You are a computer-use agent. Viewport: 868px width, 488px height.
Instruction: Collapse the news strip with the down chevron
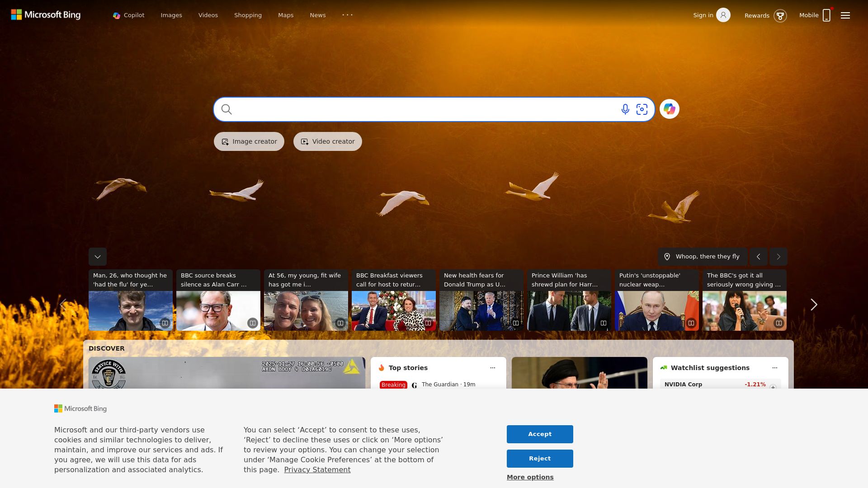[x=97, y=256]
